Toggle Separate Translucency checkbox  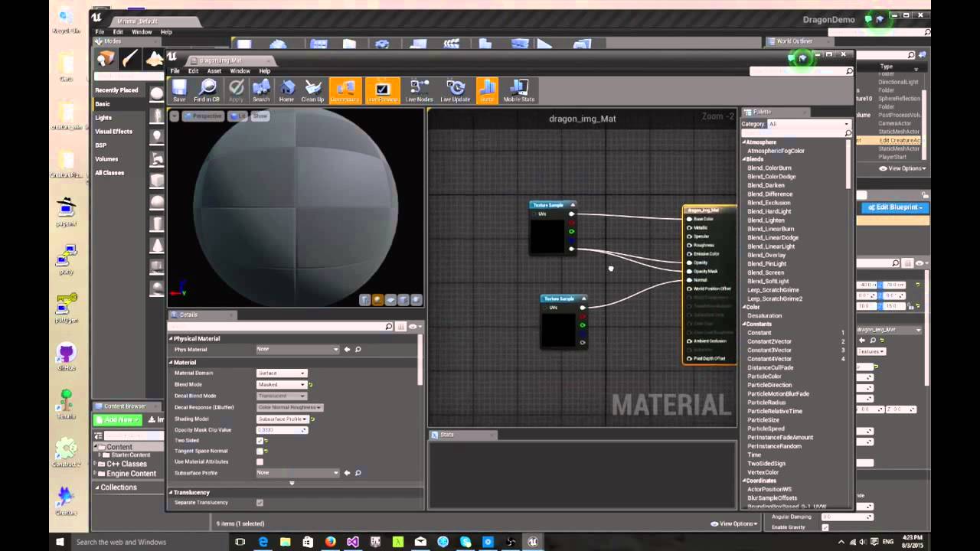click(260, 503)
